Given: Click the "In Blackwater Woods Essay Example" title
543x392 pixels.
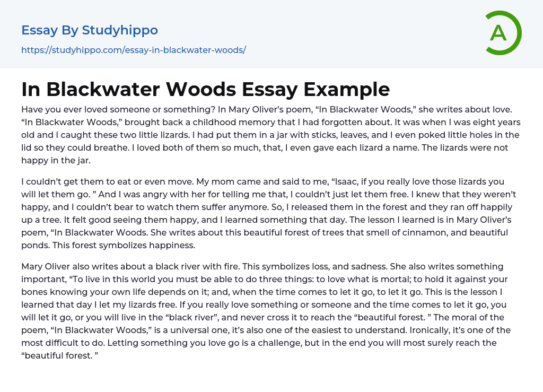Looking at the screenshot, I should (205, 89).
